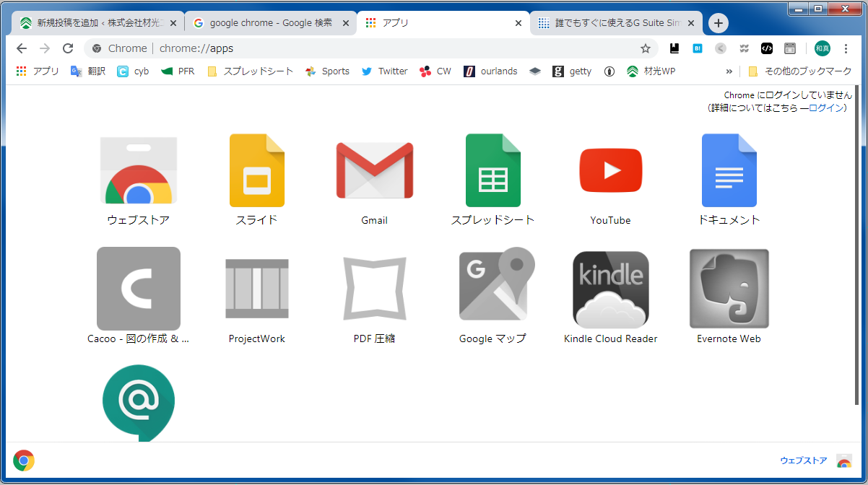Viewport: 868px width, 485px height.
Task: Click the black </> code extension icon
Action: (x=767, y=48)
